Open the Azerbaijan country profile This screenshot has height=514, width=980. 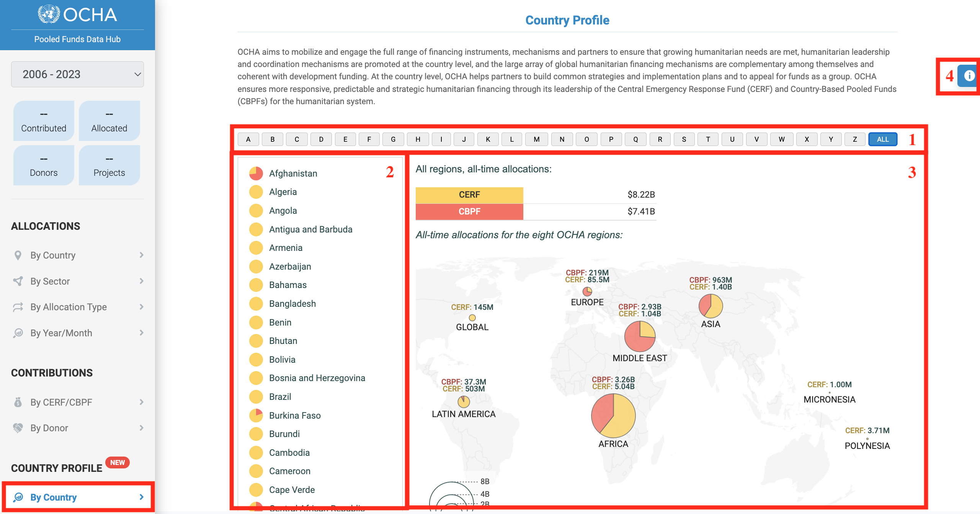coord(290,267)
